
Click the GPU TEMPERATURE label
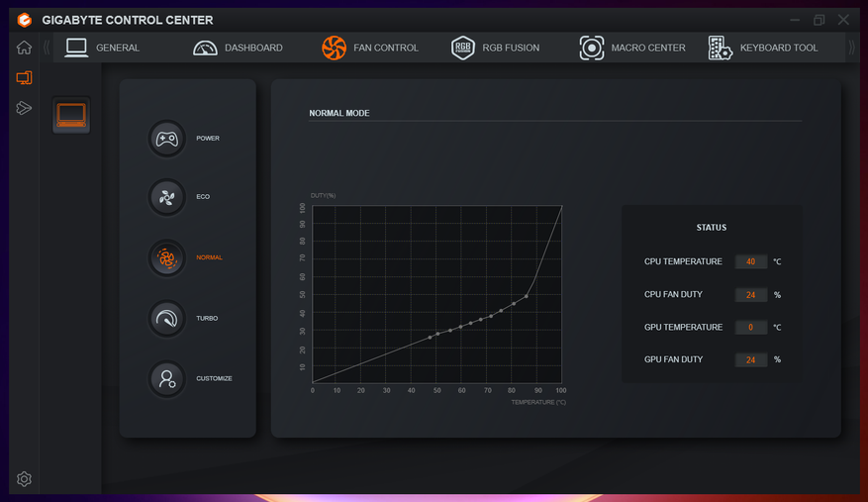click(x=683, y=328)
